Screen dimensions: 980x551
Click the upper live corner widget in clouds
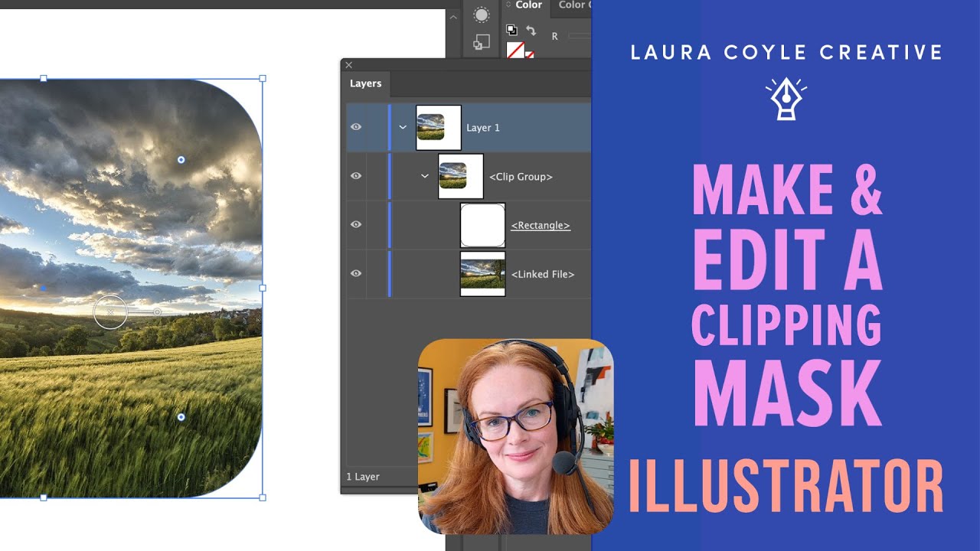pos(181,160)
